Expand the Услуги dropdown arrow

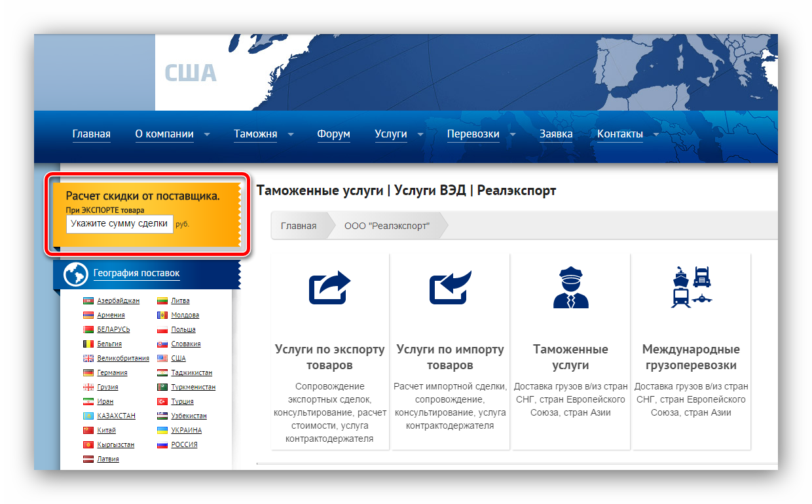click(420, 135)
